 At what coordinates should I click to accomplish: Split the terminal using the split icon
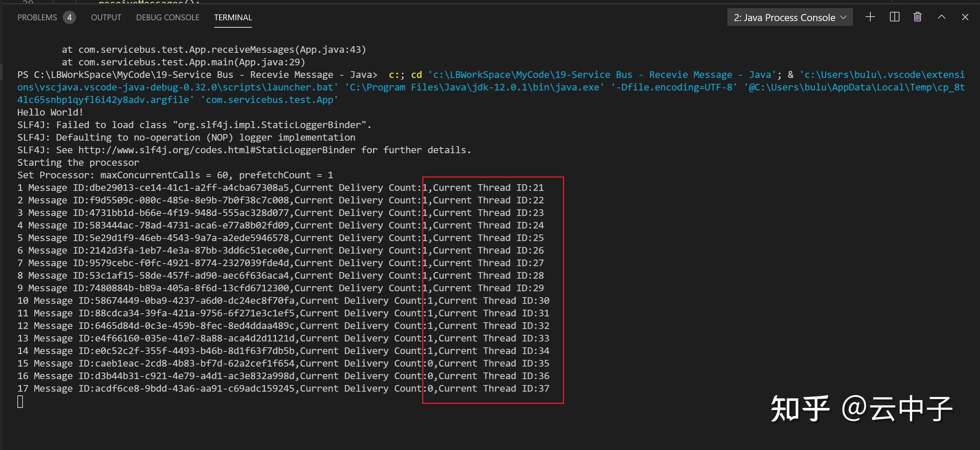pos(894,17)
